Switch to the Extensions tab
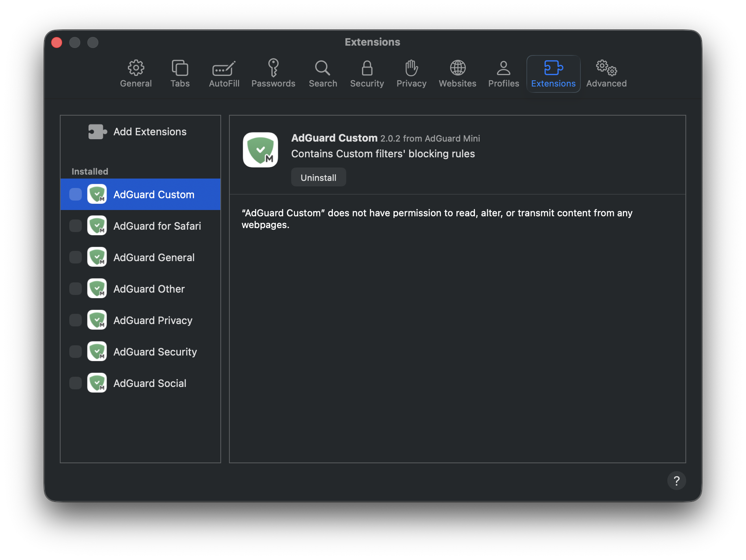 [553, 74]
